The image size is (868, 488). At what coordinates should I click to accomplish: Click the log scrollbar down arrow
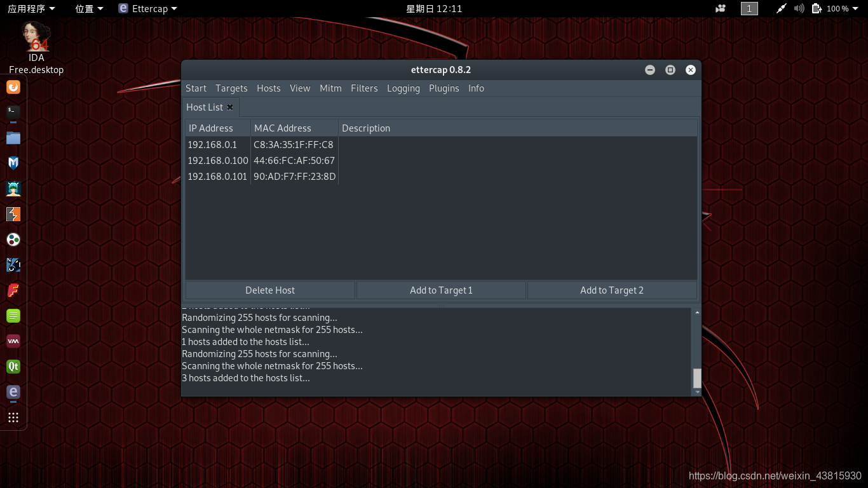697,392
